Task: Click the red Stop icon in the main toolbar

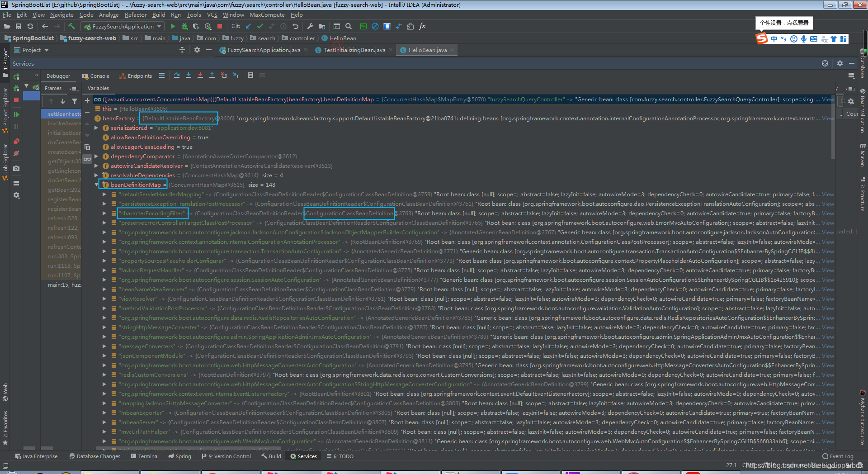Action: [x=220, y=26]
